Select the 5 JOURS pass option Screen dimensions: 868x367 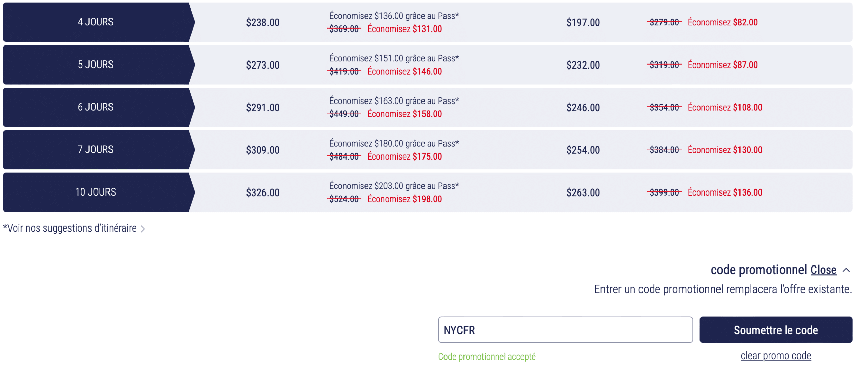pos(96,65)
